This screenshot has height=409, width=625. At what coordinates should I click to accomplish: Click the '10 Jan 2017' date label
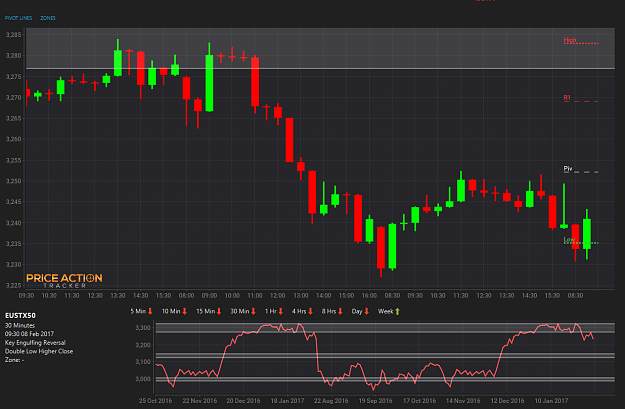[551, 401]
